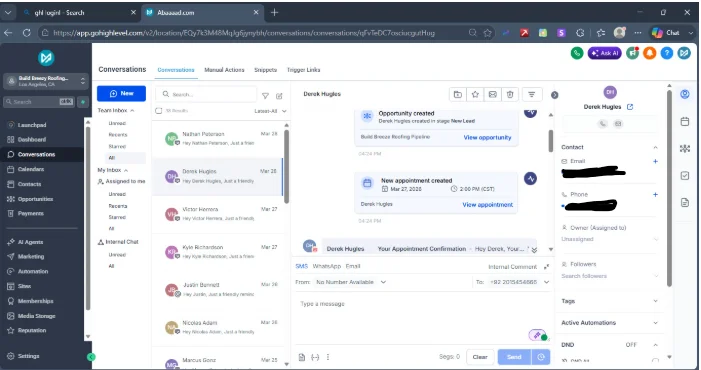Open Automation in the left sidebar
The width and height of the screenshot is (701, 370).
point(33,271)
